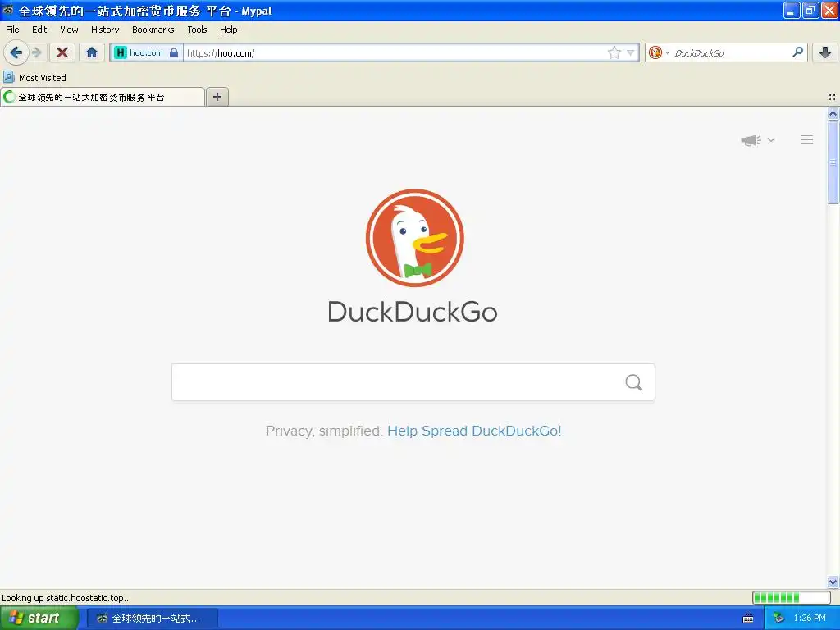
Task: Click the magnifier button in page search box
Action: [x=634, y=382]
